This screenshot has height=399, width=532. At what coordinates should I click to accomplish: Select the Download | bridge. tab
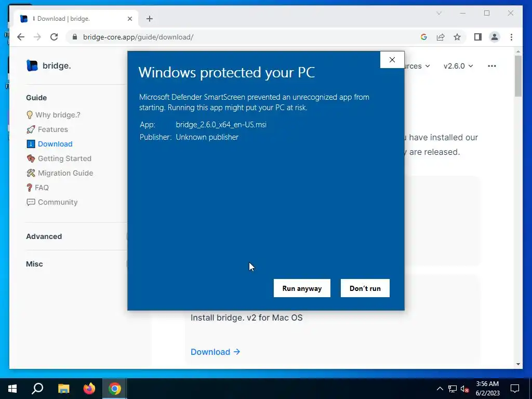tap(76, 19)
